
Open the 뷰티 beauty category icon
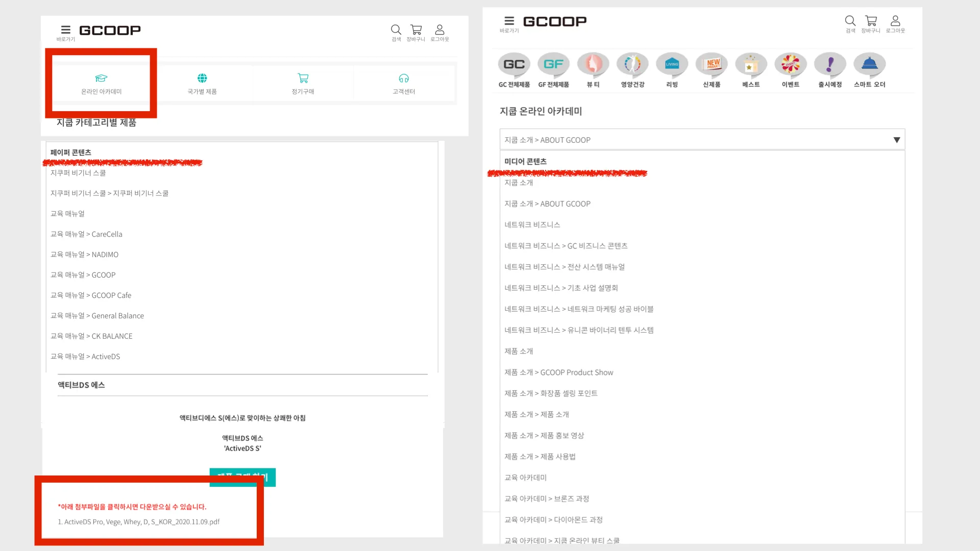(x=593, y=65)
